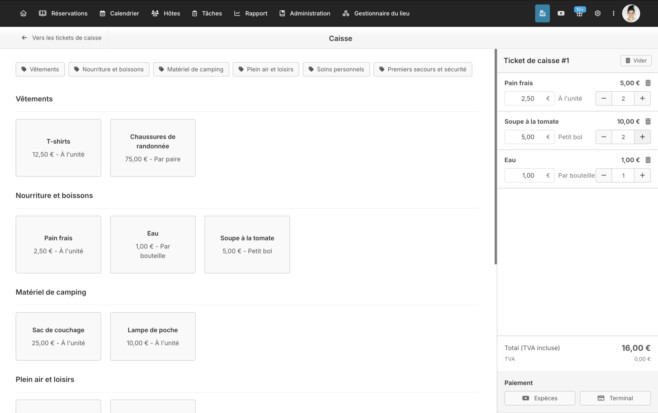Filter by Plein air et loisirs tag

[x=266, y=69]
